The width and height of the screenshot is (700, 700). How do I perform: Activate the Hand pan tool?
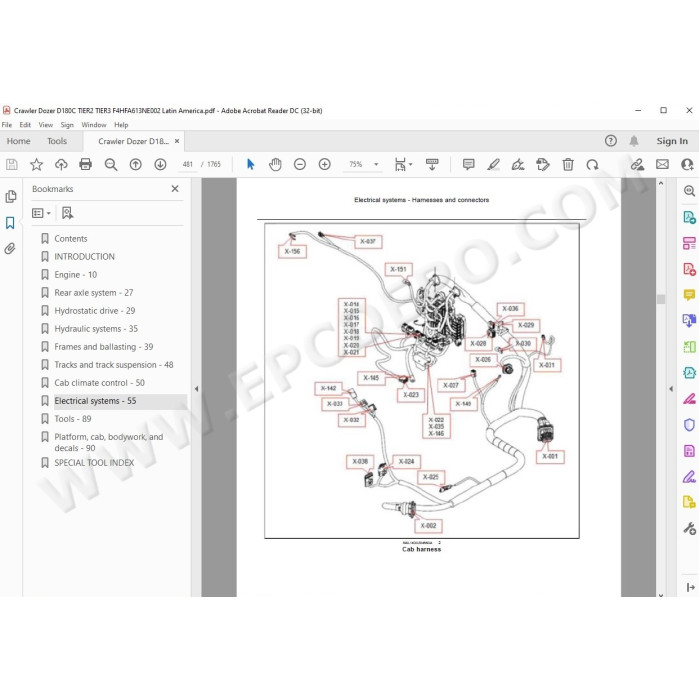tap(275, 165)
